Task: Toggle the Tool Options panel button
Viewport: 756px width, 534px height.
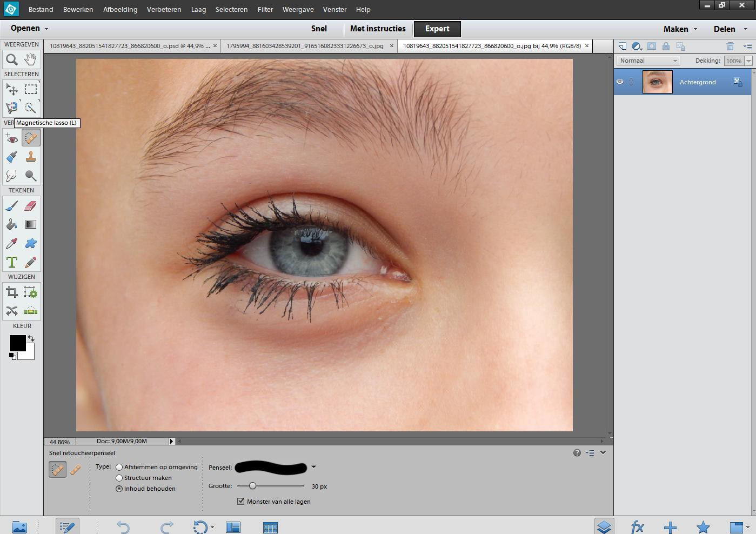Action: 67,526
